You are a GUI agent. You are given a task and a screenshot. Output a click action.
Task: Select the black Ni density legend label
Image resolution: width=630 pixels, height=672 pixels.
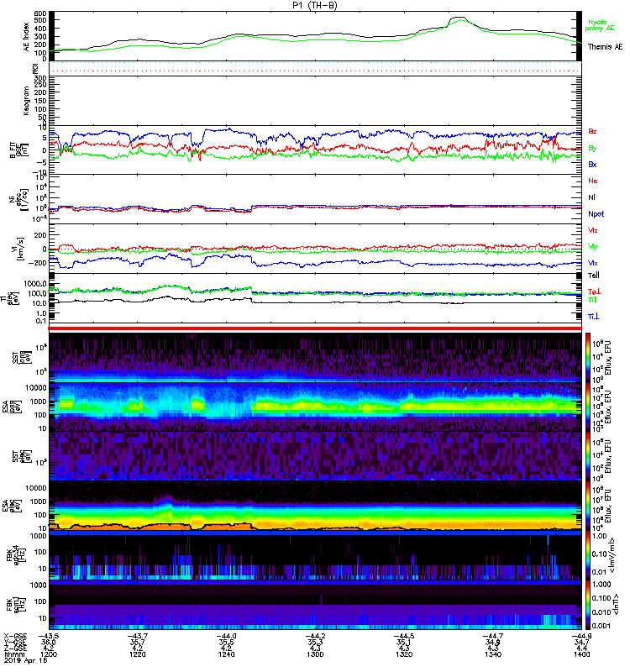591,197
